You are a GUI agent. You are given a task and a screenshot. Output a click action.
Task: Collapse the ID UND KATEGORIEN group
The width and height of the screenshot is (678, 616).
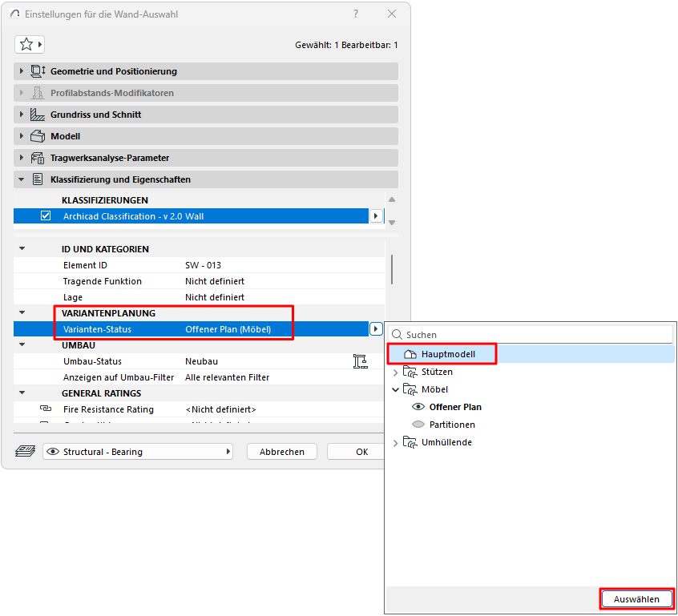(x=22, y=248)
